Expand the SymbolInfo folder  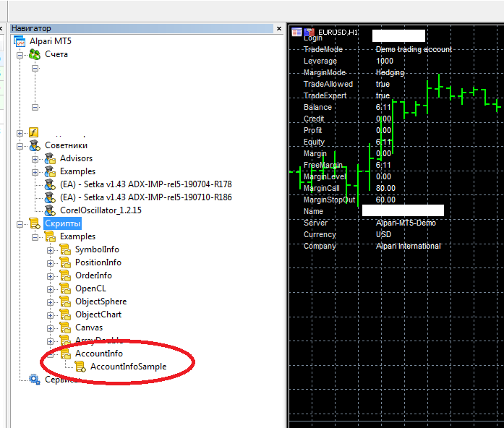(x=50, y=250)
